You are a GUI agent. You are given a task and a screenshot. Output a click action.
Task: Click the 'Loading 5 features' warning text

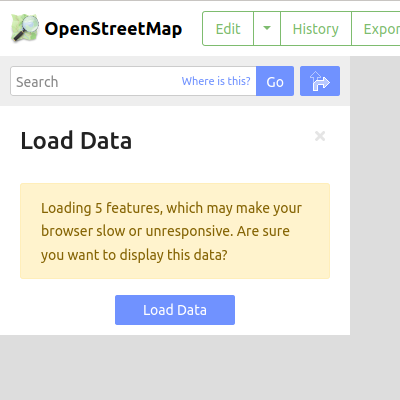(172, 231)
